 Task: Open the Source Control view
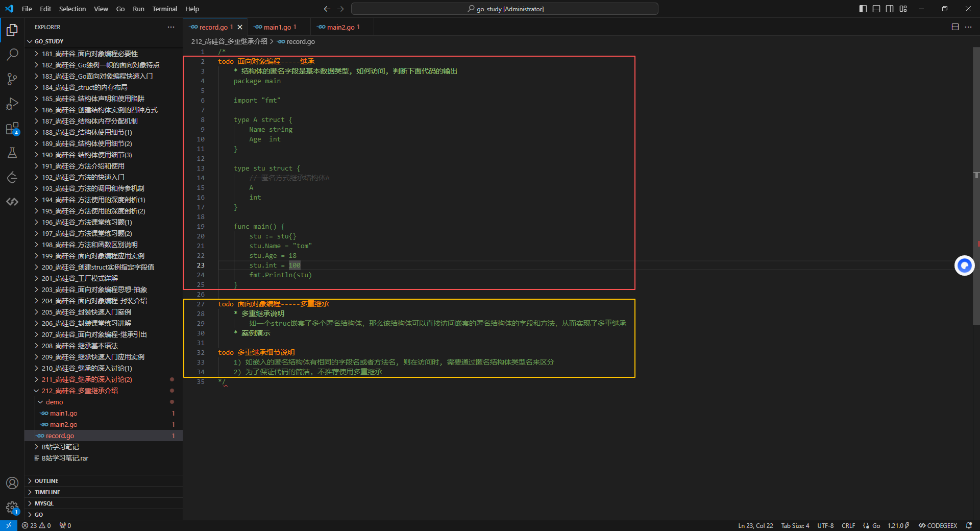12,79
